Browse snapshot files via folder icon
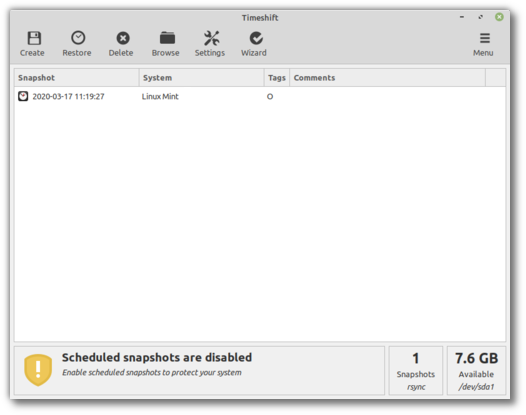Viewport: 526px width, 415px height. click(167, 38)
